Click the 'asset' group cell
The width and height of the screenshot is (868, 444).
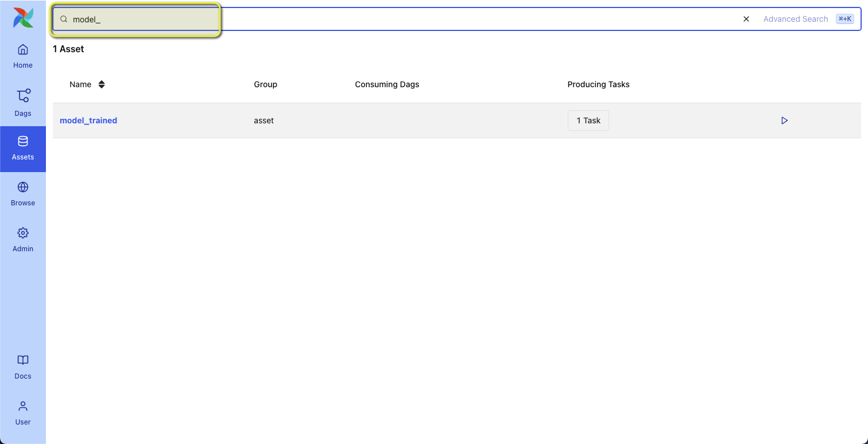pos(263,120)
